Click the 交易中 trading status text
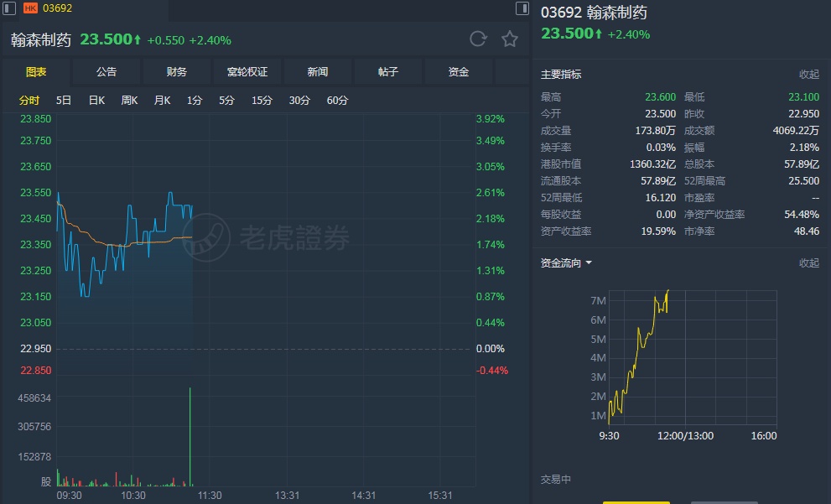The image size is (831, 504). 555,480
